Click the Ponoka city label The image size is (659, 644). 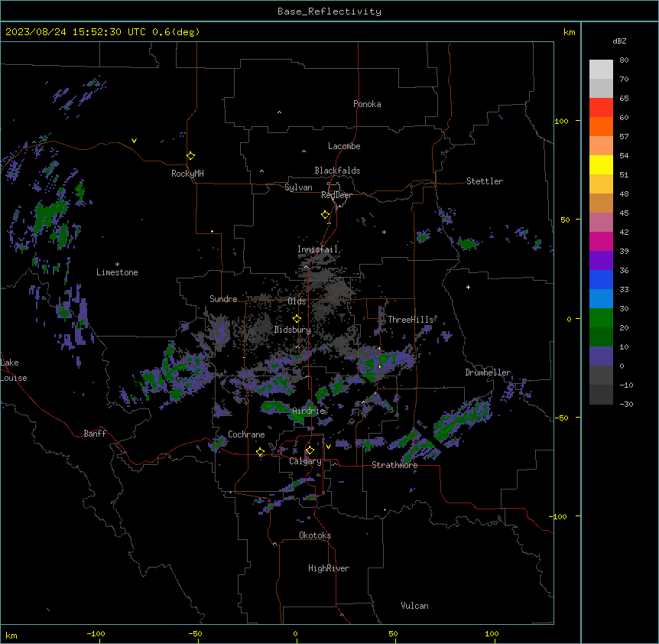[x=367, y=104]
